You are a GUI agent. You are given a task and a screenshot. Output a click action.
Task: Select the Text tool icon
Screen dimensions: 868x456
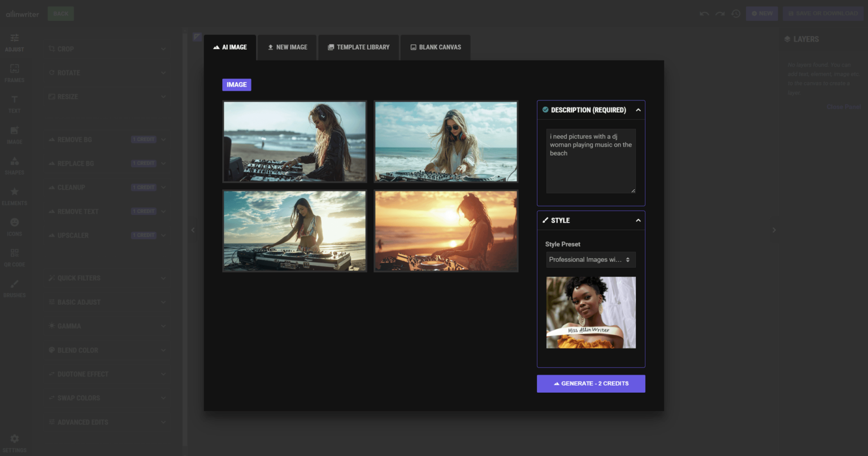coord(15,103)
